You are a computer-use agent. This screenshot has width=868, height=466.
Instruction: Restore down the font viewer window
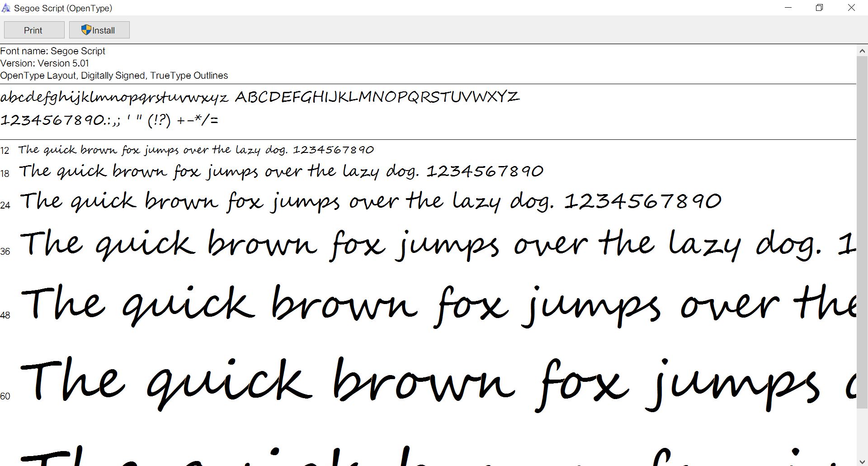coord(819,8)
